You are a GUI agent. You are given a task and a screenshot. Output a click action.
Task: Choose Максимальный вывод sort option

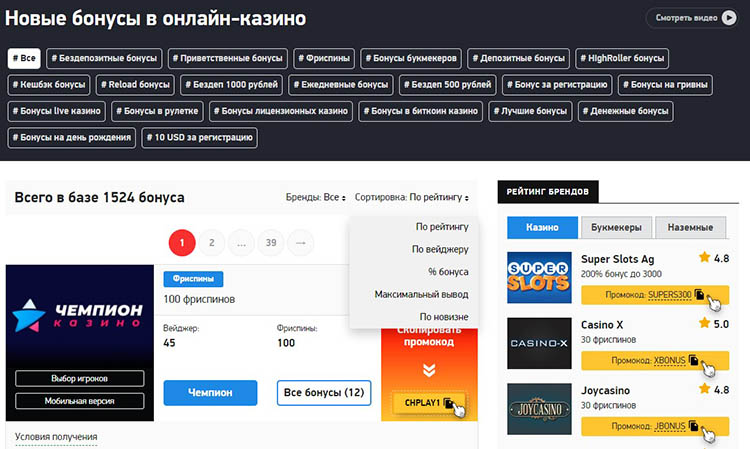421,294
